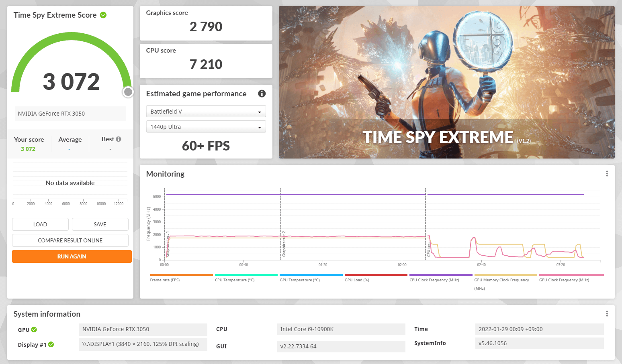This screenshot has height=364, width=622.
Task: Click the System information heading
Action: coord(47,314)
